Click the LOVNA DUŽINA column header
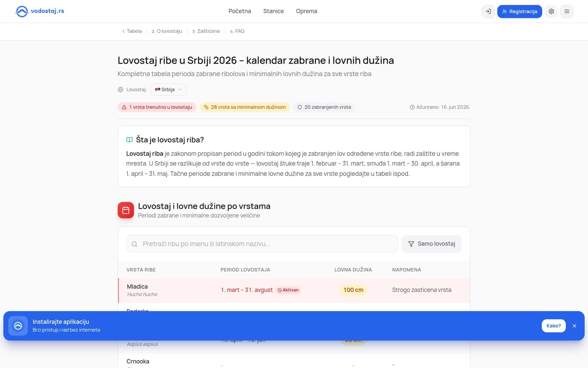The image size is (588, 368). [353, 270]
